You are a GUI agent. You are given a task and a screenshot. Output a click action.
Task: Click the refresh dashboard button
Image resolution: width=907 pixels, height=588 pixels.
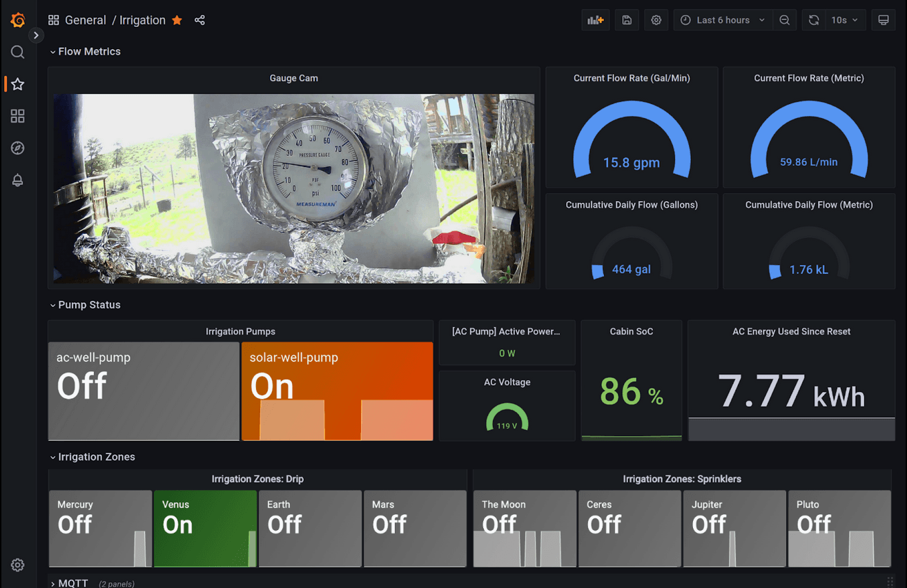812,20
